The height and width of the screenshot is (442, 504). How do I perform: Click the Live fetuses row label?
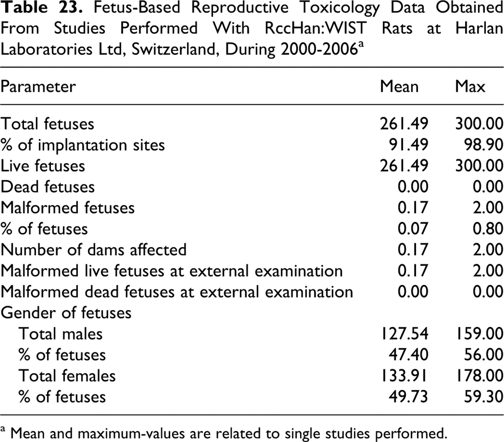point(43,166)
